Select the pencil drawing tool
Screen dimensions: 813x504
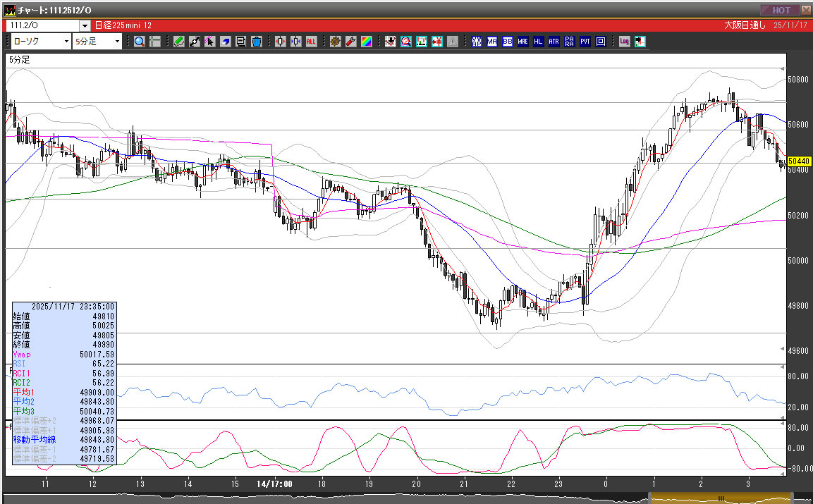click(179, 42)
